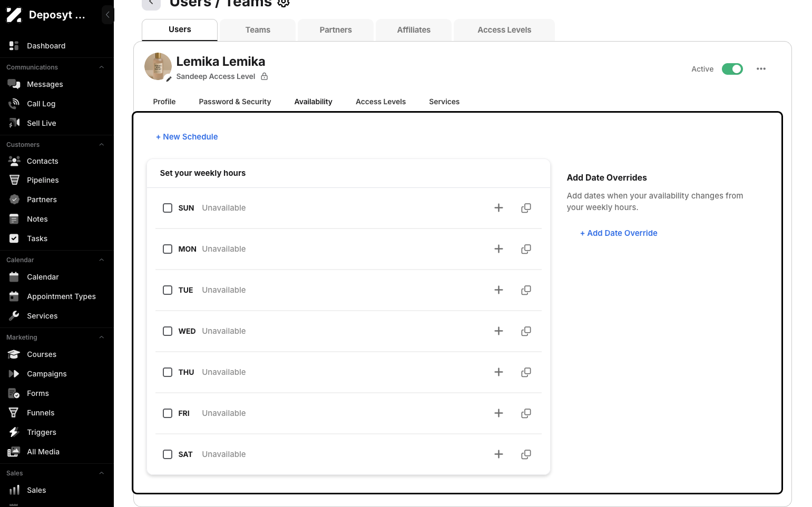Open Notes icon in sidebar
The height and width of the screenshot is (507, 812).
(14, 219)
